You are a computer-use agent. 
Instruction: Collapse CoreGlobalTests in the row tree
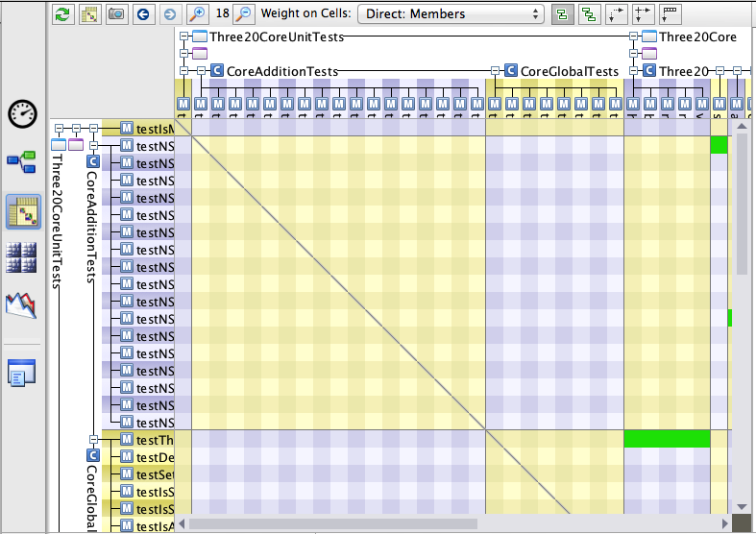point(93,439)
